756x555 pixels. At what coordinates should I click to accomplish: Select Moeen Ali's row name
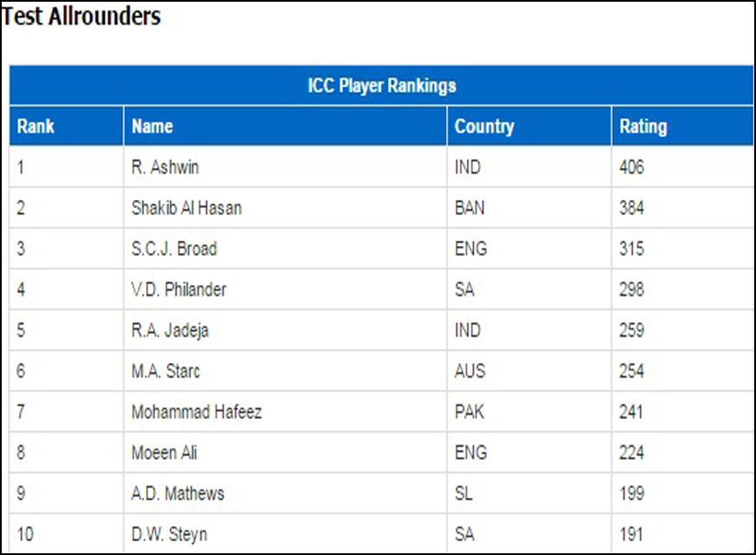[x=164, y=452]
